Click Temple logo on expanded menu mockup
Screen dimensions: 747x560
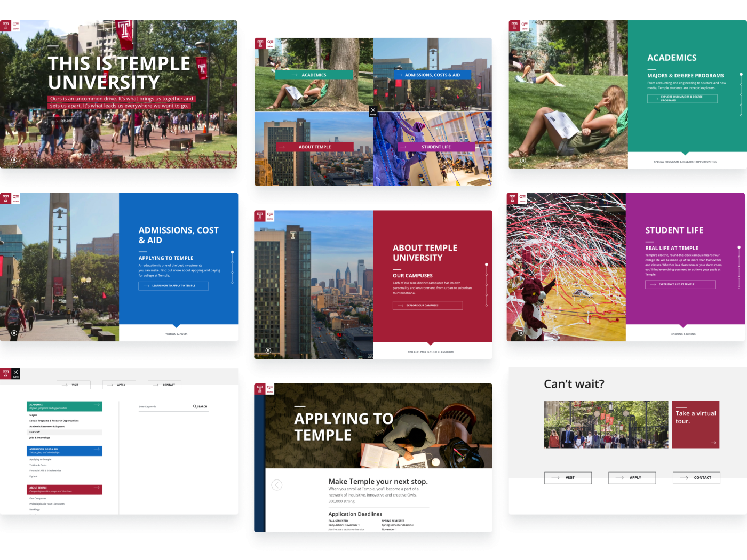5,373
